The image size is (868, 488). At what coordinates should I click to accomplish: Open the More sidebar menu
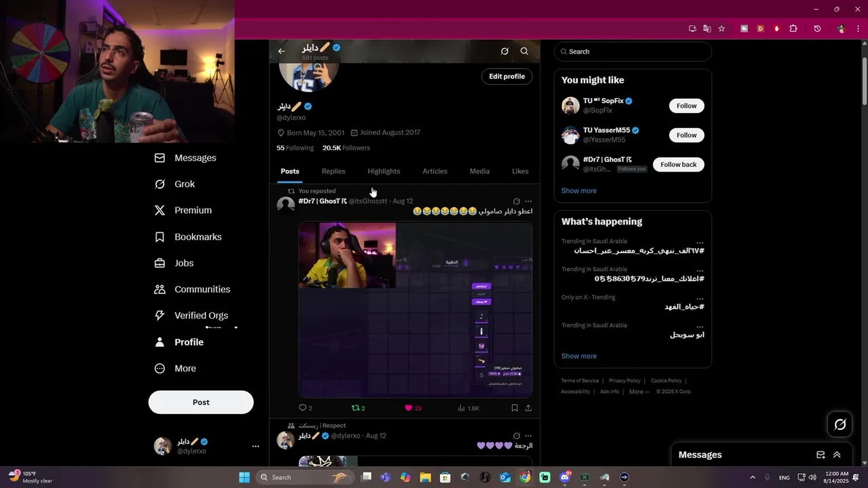[175, 369]
